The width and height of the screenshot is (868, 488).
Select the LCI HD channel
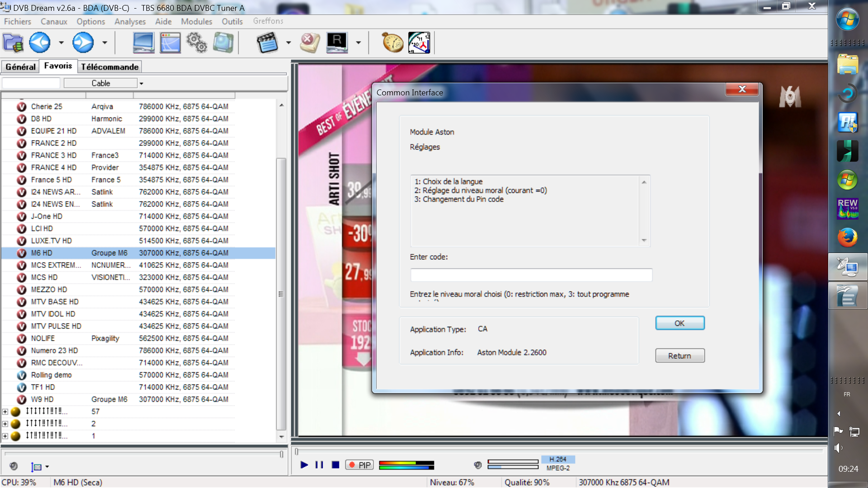click(138, 229)
